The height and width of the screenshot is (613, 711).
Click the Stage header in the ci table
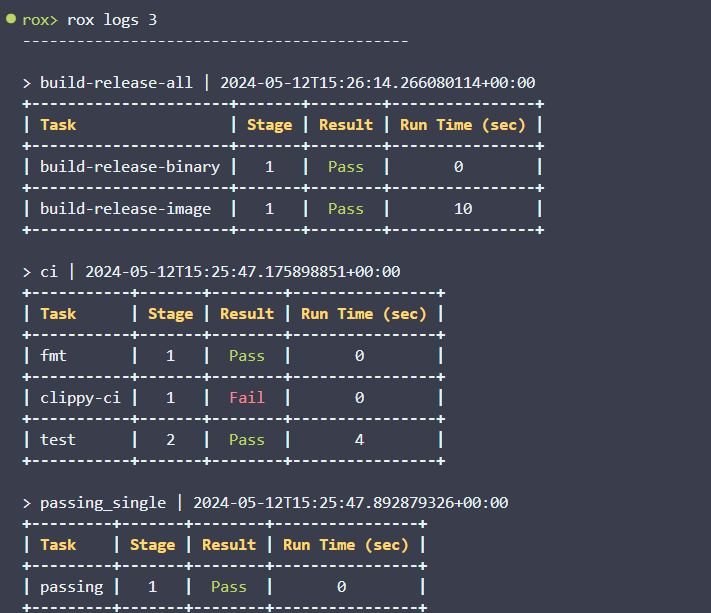coord(170,313)
